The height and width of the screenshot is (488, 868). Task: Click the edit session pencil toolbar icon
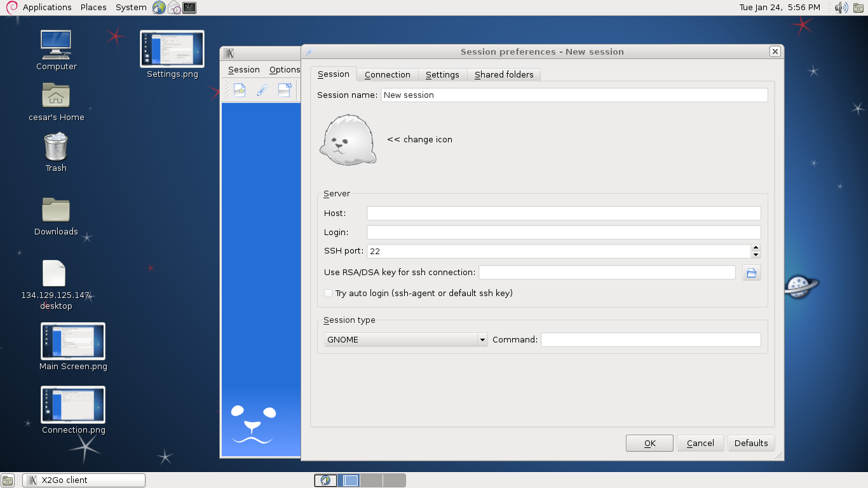[x=262, y=90]
